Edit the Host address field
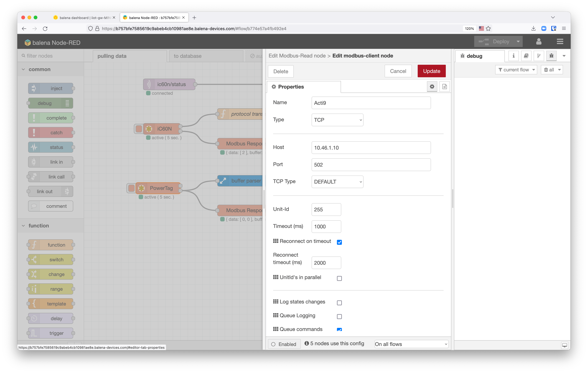Viewport: 588px width, 373px height. click(371, 148)
